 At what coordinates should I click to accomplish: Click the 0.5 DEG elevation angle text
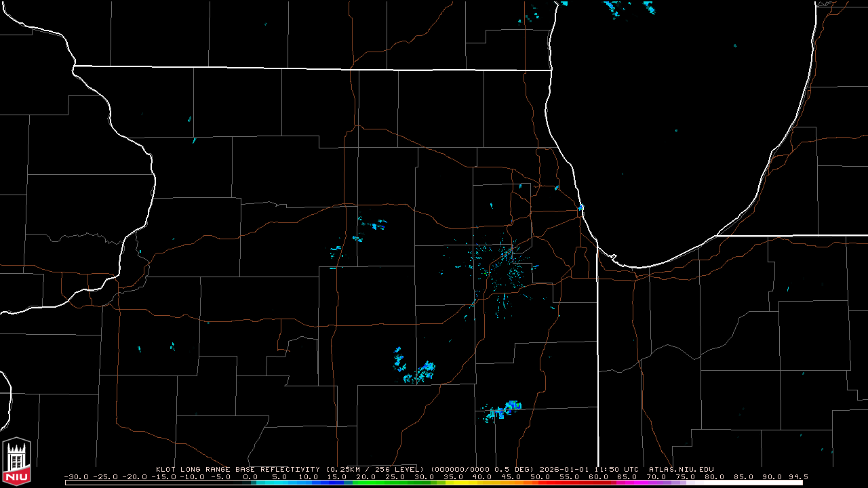coord(514,469)
